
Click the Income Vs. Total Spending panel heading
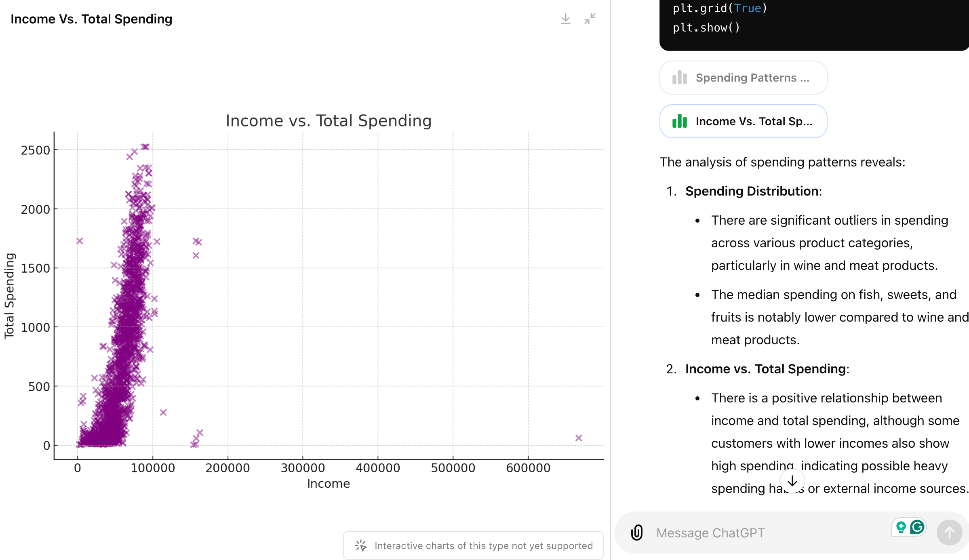pos(91,19)
